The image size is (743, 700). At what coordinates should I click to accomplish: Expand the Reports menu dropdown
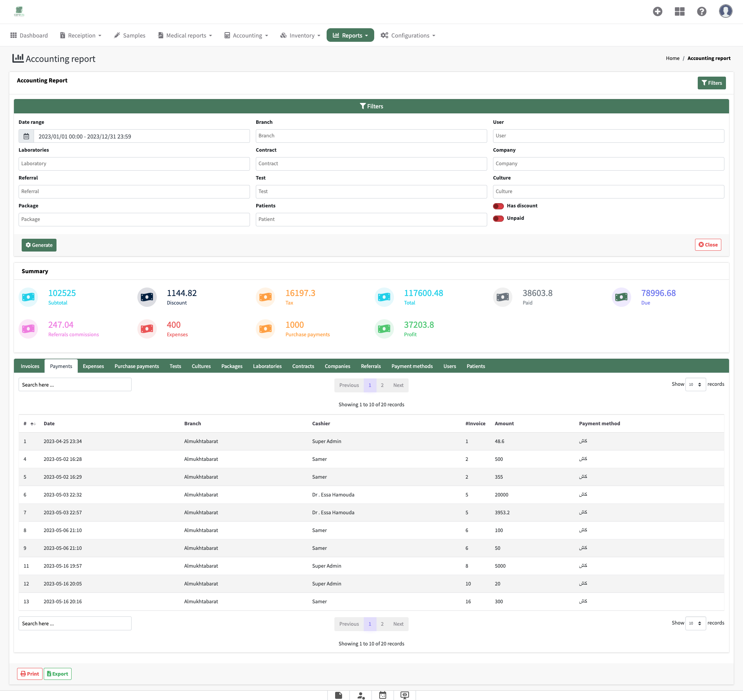[x=350, y=35]
